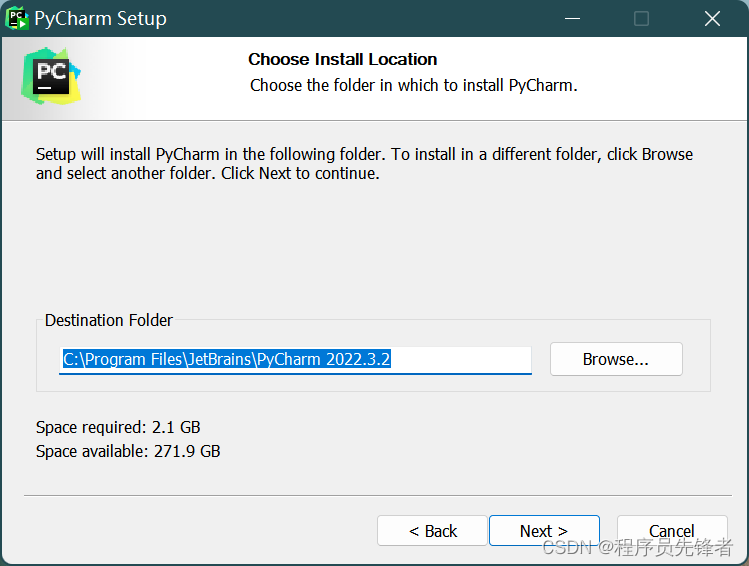
Task: Click the disabled maximize window button
Action: pyautogui.click(x=641, y=19)
